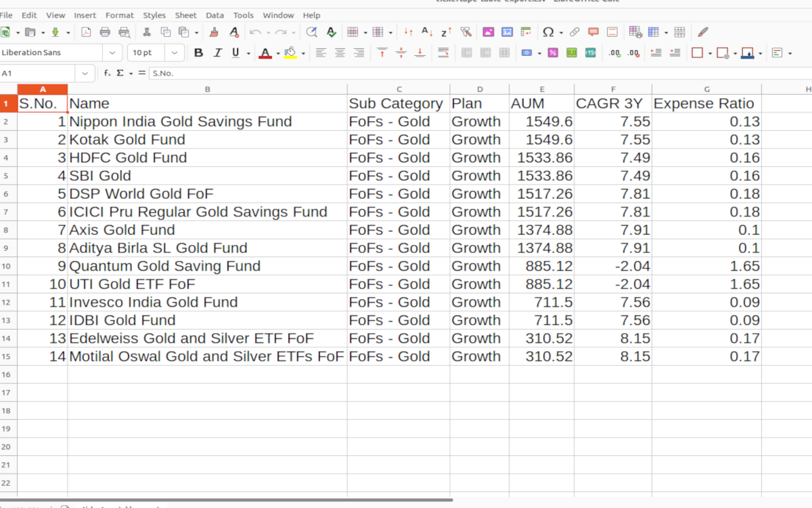
Task: Click the Sum sigma icon
Action: tap(120, 74)
